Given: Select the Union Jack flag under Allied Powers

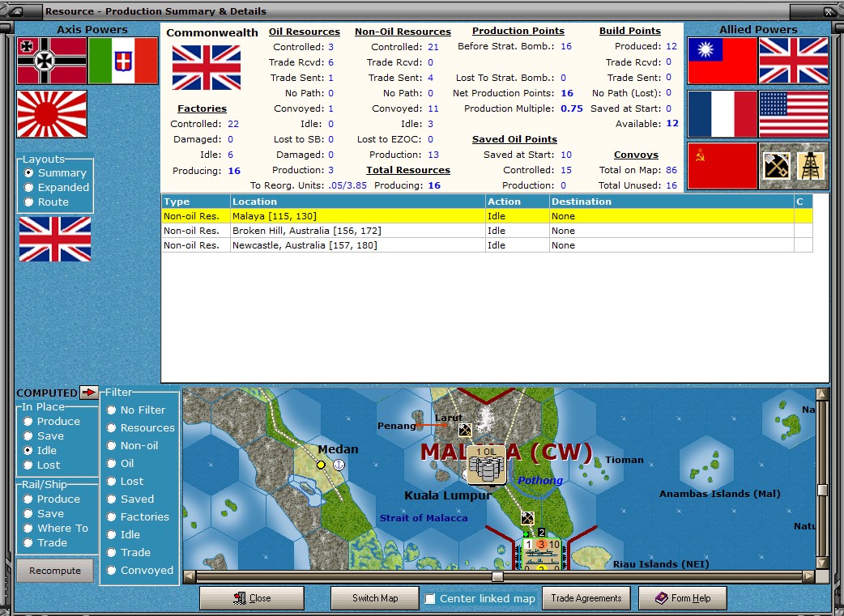Looking at the screenshot, I should [x=794, y=61].
